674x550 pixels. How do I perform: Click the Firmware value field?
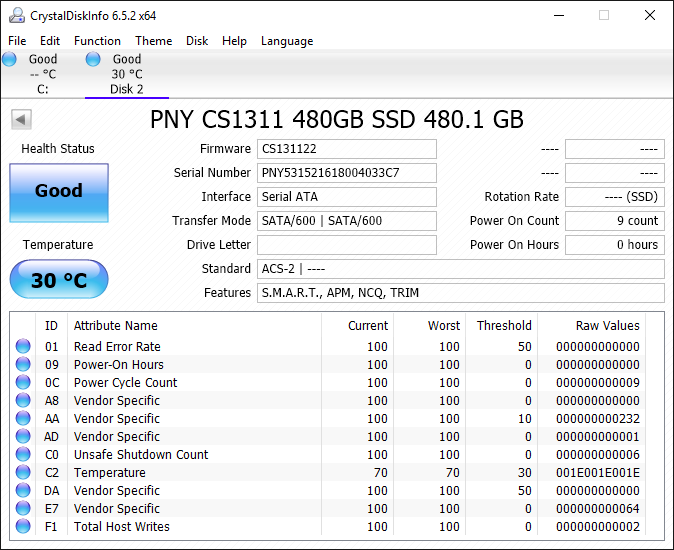(x=347, y=149)
